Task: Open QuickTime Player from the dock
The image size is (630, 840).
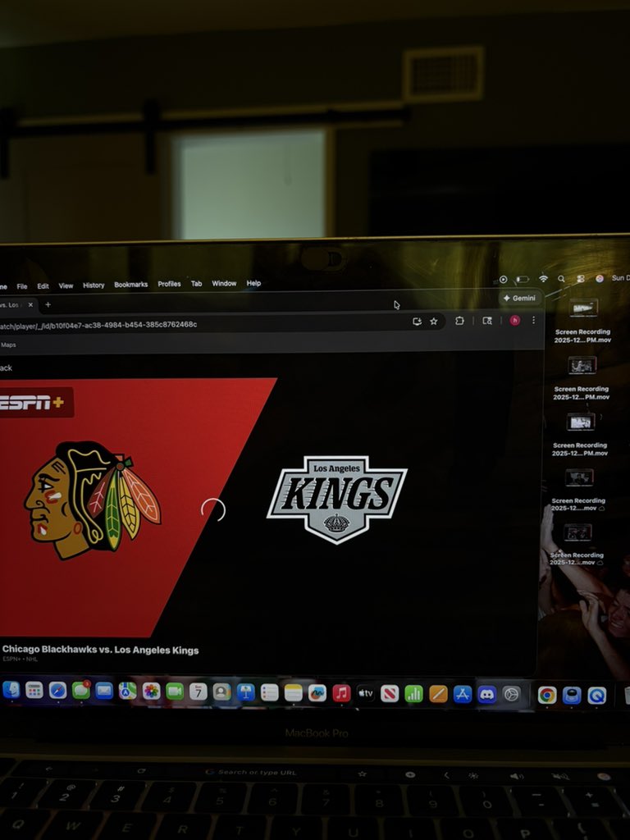Action: coord(597,696)
